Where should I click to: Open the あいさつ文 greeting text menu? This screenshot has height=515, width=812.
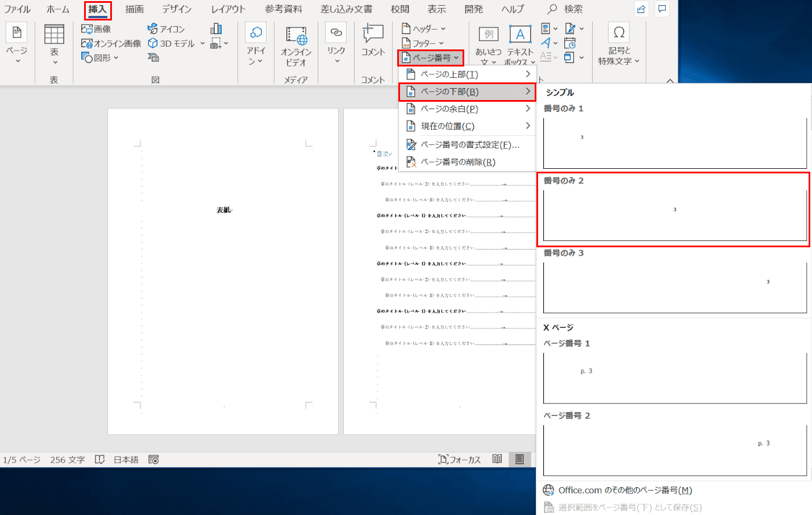pos(488,45)
